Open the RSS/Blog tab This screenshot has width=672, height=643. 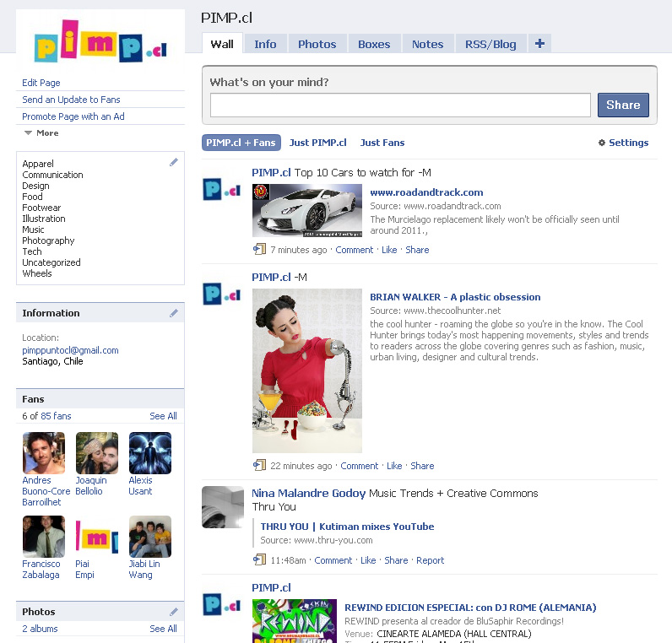click(490, 44)
